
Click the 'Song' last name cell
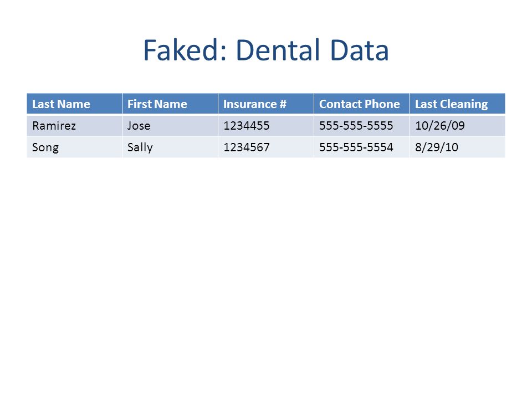(74, 147)
